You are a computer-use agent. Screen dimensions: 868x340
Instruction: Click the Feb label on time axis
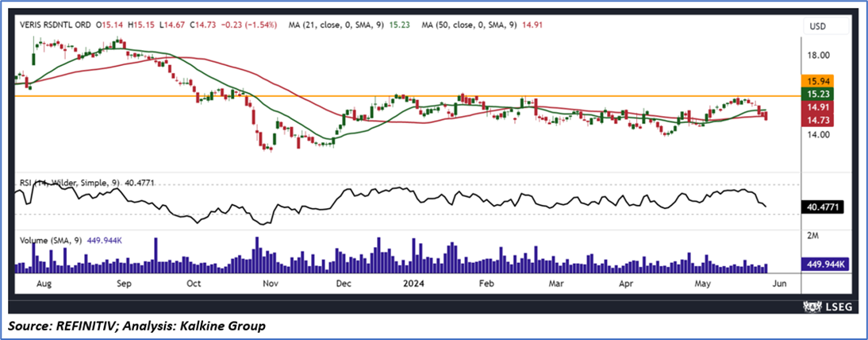[x=486, y=284]
